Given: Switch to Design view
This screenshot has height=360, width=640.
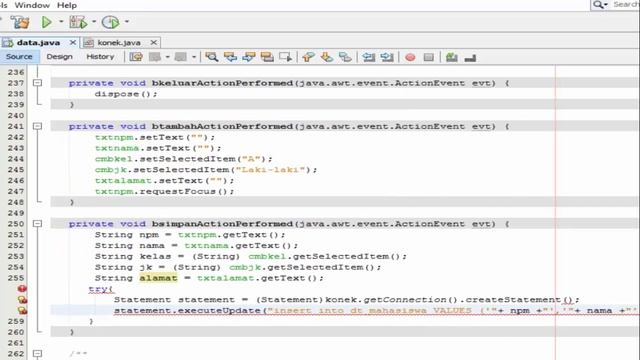Looking at the screenshot, I should (59, 57).
